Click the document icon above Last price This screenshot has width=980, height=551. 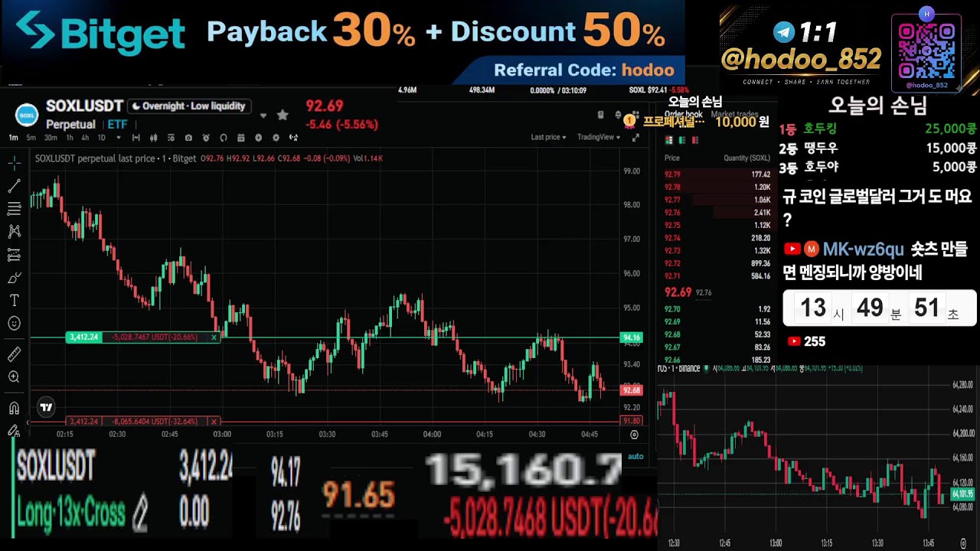pos(600,115)
